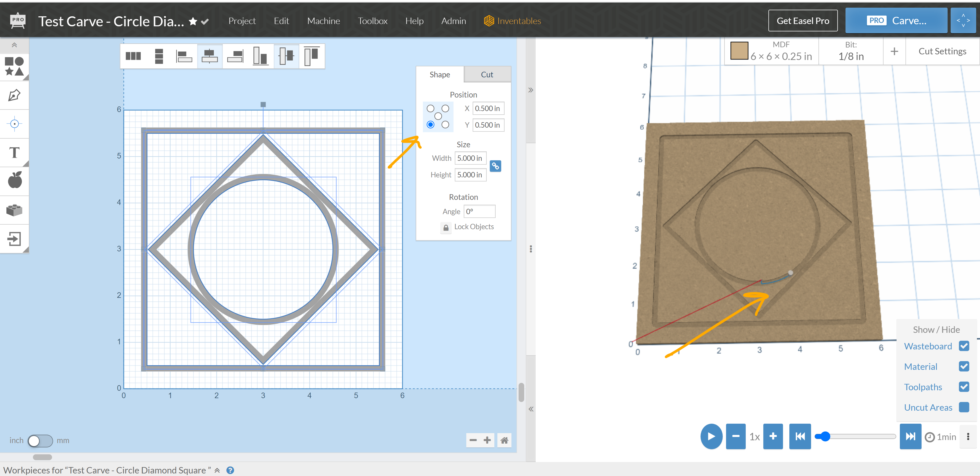Collapse the left tool sidebar chevron
Viewport: 980px width, 476px height.
point(14,45)
